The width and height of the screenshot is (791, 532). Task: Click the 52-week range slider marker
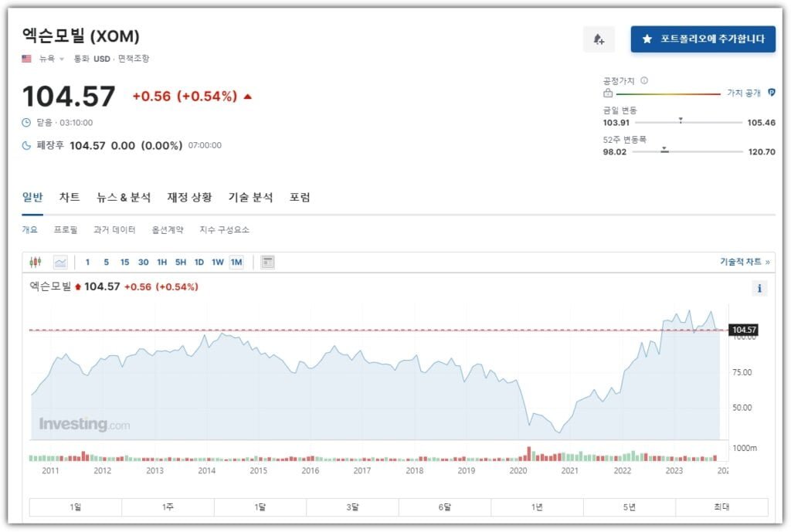point(665,150)
